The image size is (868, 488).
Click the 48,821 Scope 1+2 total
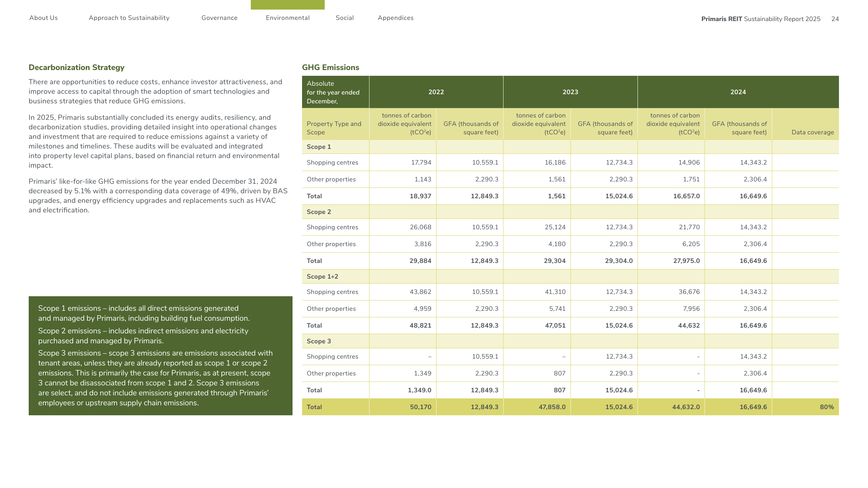pos(420,326)
